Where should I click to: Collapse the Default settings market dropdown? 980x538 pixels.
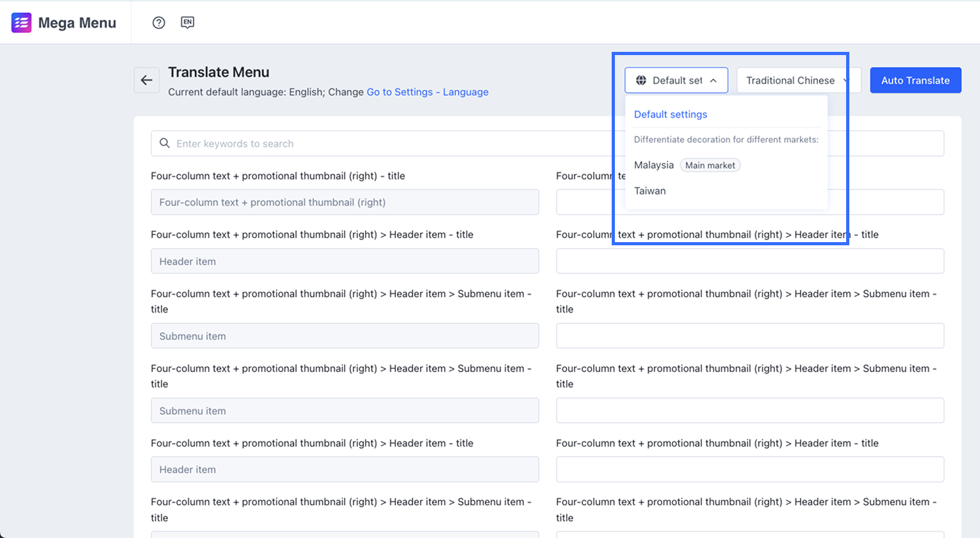tap(676, 81)
